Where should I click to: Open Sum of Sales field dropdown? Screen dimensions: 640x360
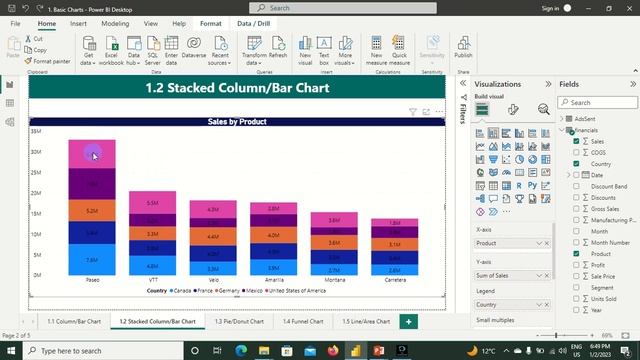click(539, 276)
